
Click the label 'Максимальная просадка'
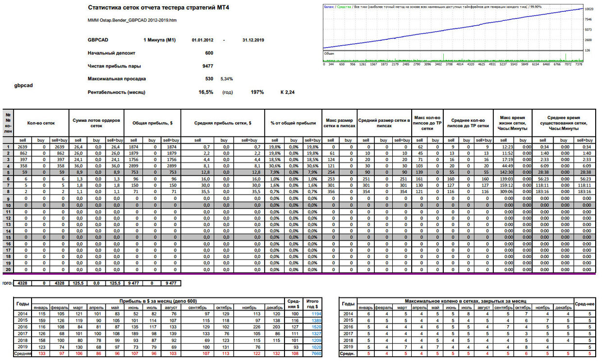(117, 79)
